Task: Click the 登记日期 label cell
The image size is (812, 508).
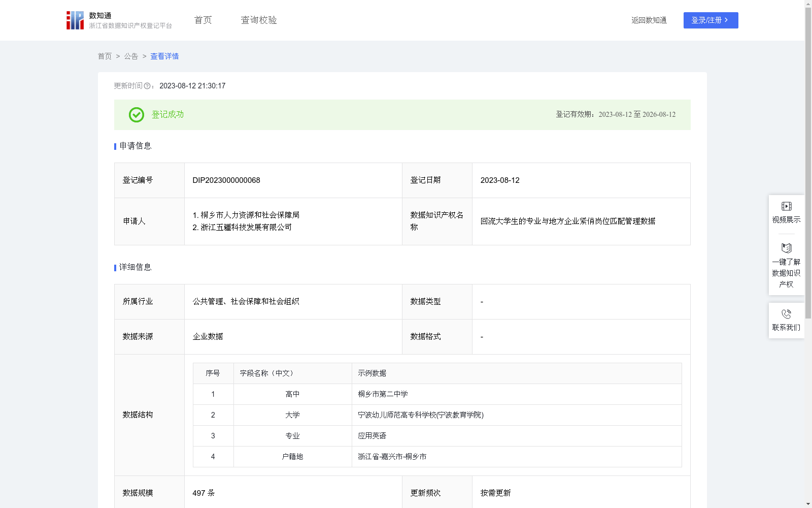Action: coord(437,180)
